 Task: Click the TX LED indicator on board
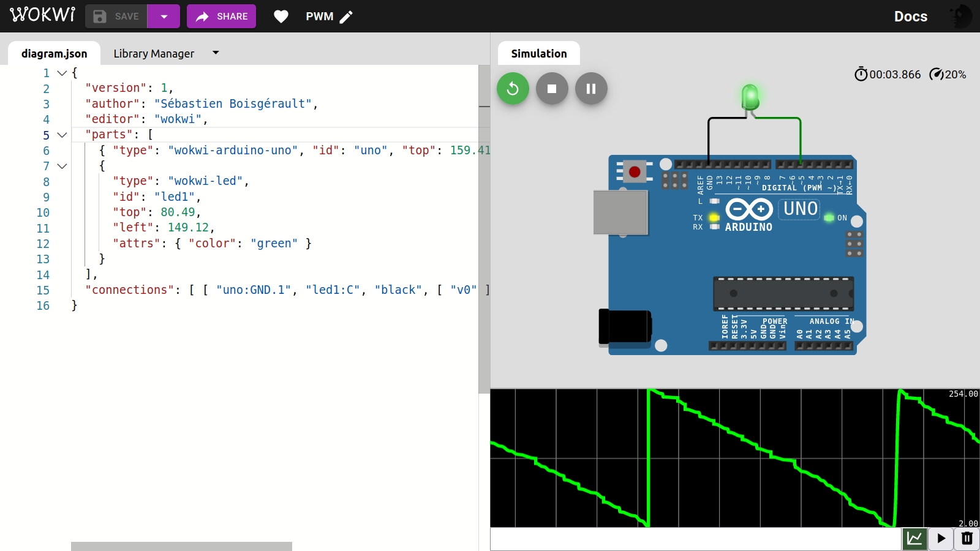pos(714,217)
